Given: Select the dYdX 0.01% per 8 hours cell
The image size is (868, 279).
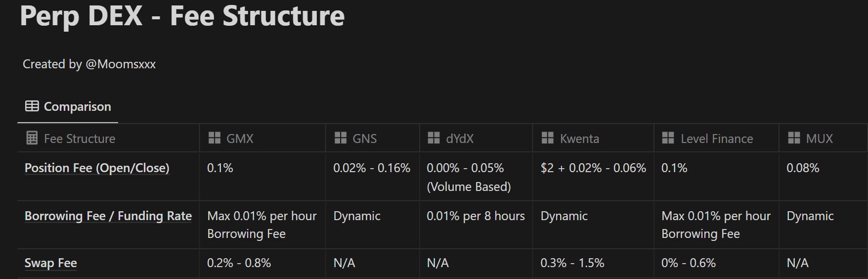Looking at the screenshot, I should [476, 216].
